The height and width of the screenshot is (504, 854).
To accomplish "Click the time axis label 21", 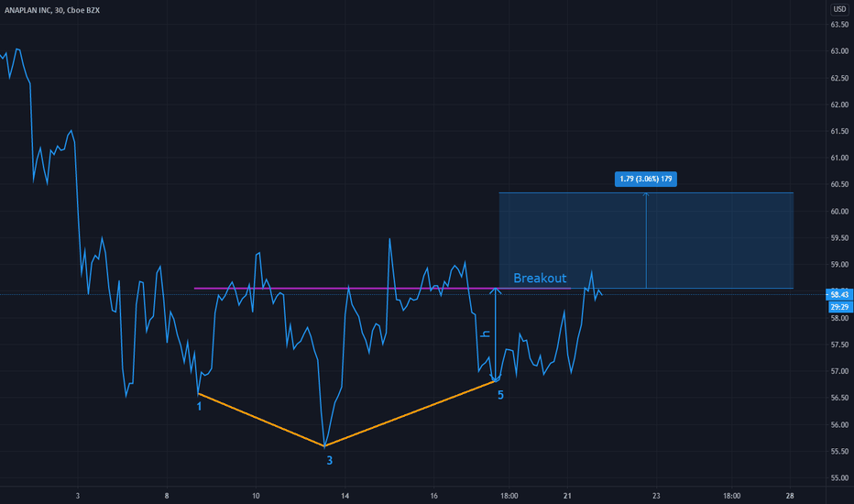I will (x=567, y=496).
